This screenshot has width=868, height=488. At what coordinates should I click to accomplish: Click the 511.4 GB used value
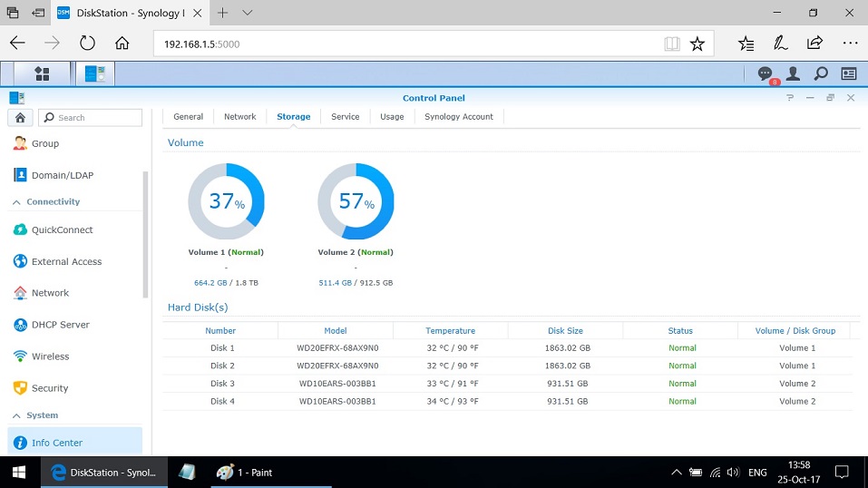(335, 282)
